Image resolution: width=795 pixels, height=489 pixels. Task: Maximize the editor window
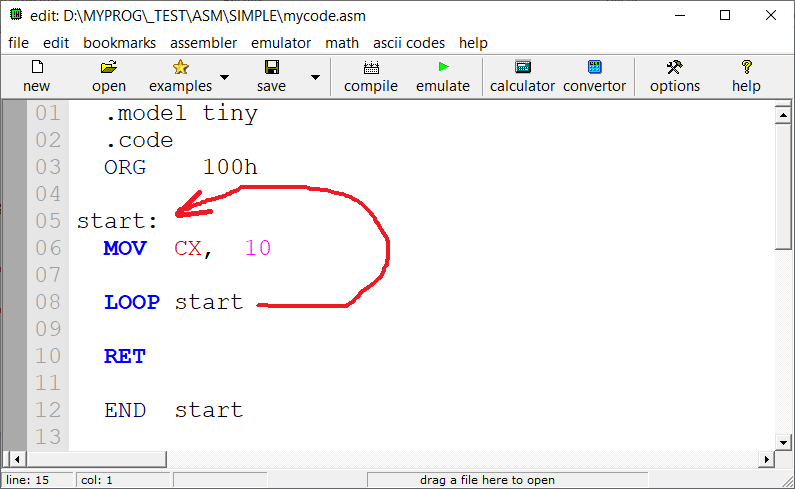coord(725,15)
